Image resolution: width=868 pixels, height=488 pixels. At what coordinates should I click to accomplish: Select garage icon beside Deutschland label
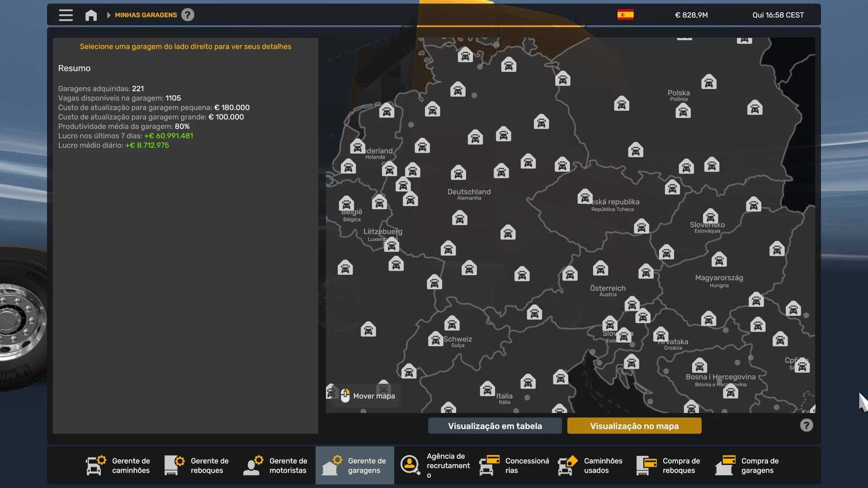(x=458, y=173)
